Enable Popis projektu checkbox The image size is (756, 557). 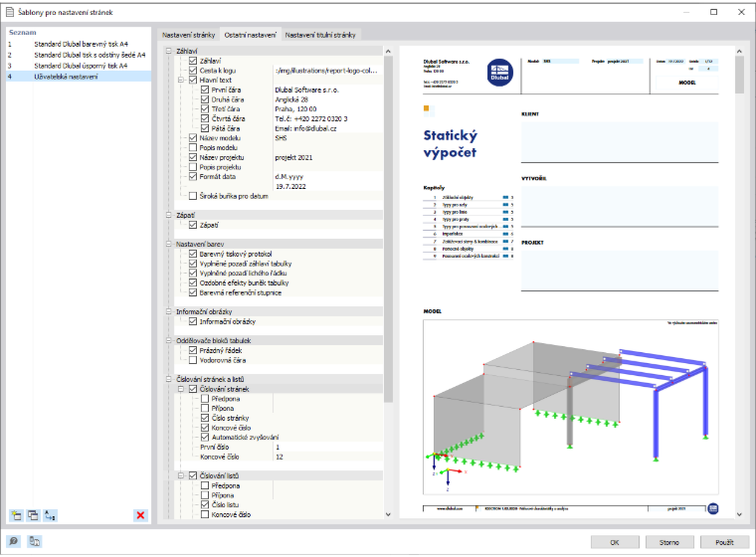pos(193,167)
